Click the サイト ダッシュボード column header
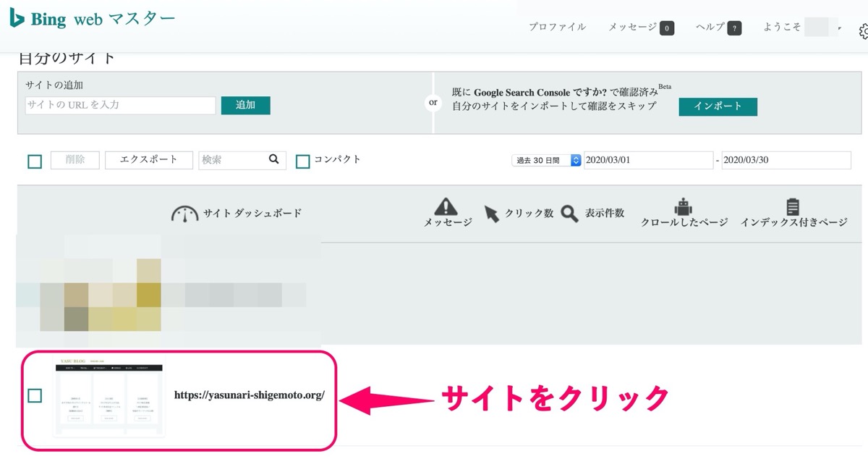Image resolution: width=868 pixels, height=467 pixels. click(x=252, y=214)
